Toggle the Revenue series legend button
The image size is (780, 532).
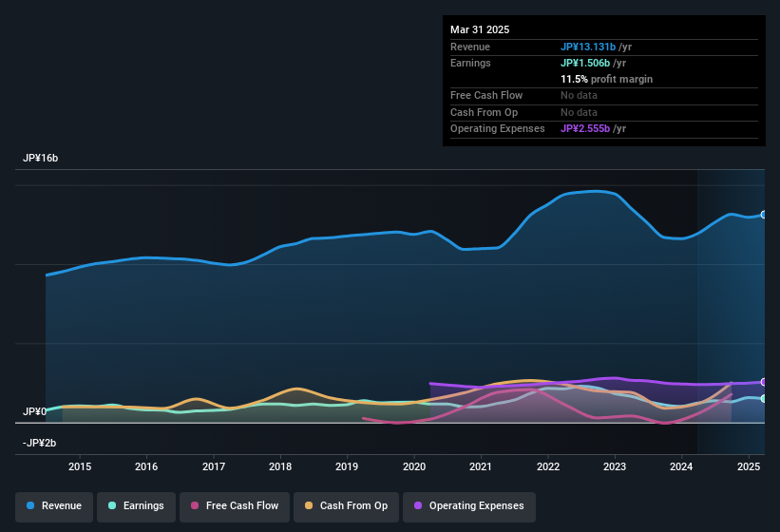54,506
